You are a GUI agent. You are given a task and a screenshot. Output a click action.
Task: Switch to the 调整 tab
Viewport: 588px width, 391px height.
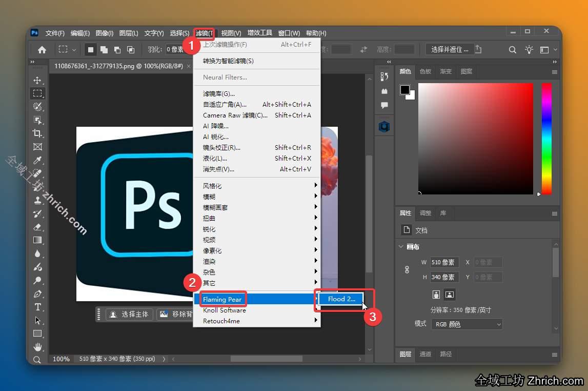pos(425,213)
